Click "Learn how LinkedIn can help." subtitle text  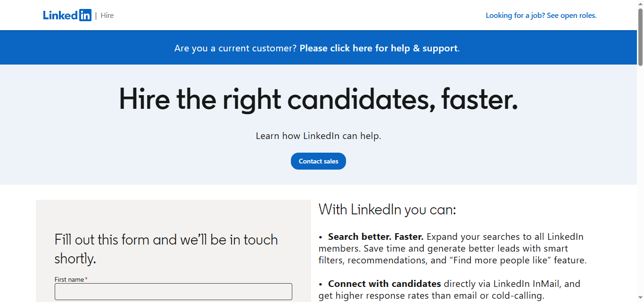pyautogui.click(x=318, y=136)
